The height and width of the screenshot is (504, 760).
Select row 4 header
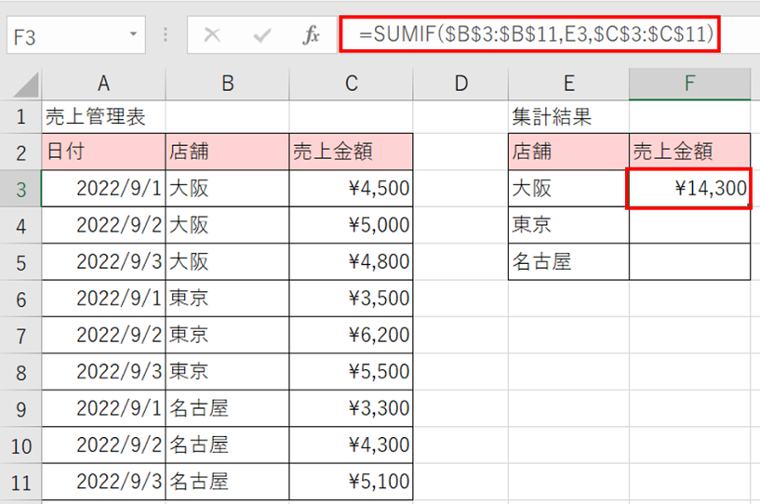(21, 225)
